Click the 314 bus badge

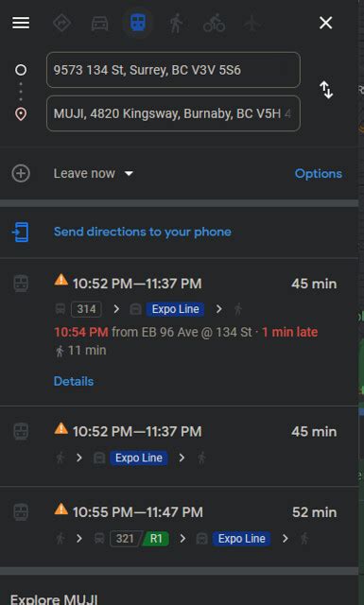(x=86, y=309)
